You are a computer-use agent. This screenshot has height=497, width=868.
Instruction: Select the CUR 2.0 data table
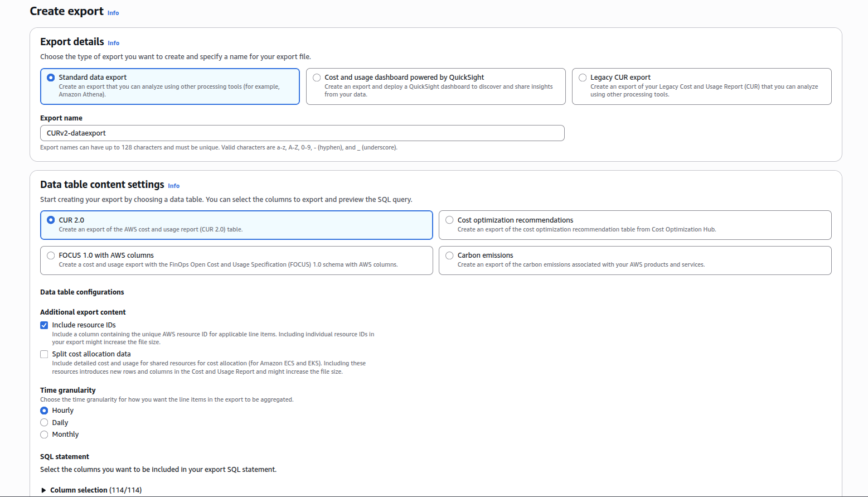click(51, 220)
